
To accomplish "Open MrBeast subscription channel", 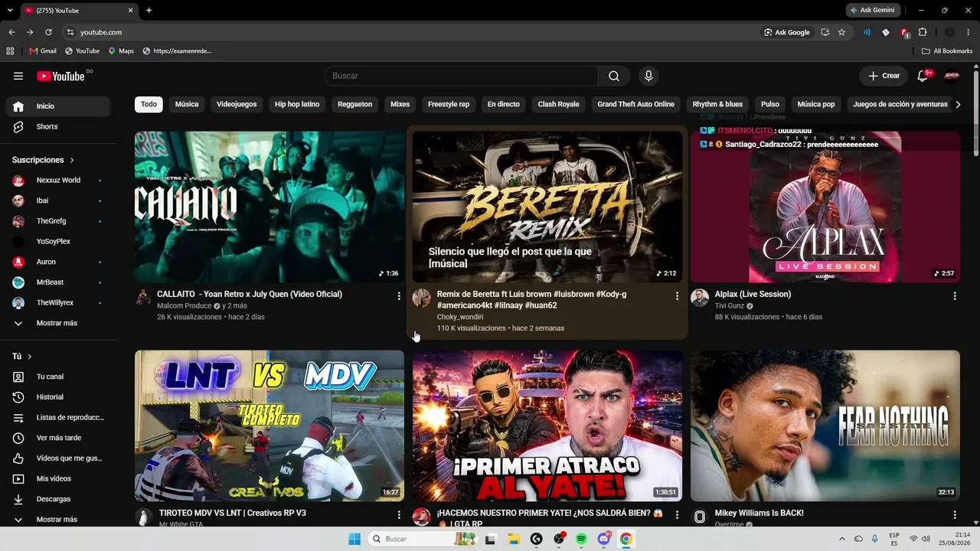I will pyautogui.click(x=58, y=282).
